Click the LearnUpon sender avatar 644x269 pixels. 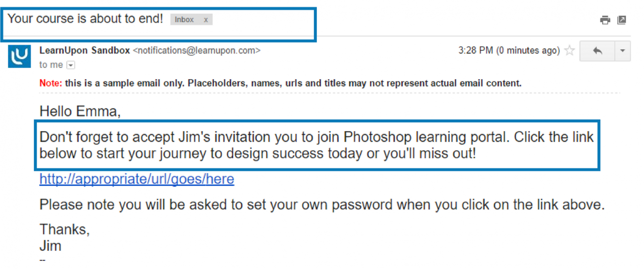tap(19, 56)
